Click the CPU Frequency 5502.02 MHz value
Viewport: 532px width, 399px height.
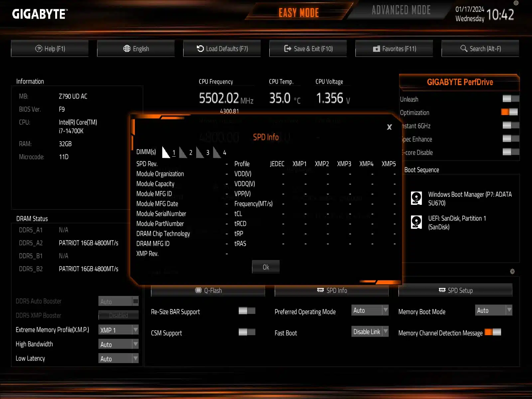pos(226,98)
